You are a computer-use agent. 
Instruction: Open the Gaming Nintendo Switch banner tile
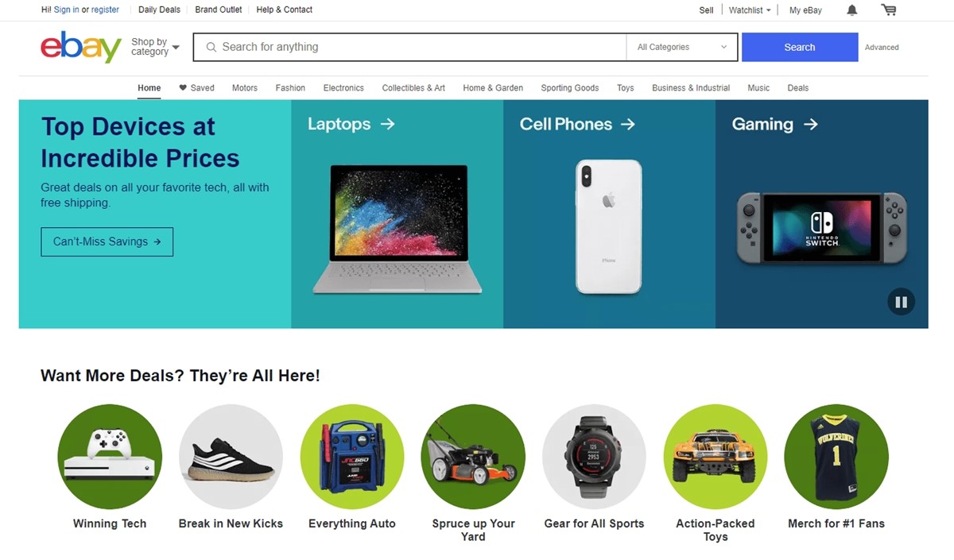pyautogui.click(x=821, y=214)
